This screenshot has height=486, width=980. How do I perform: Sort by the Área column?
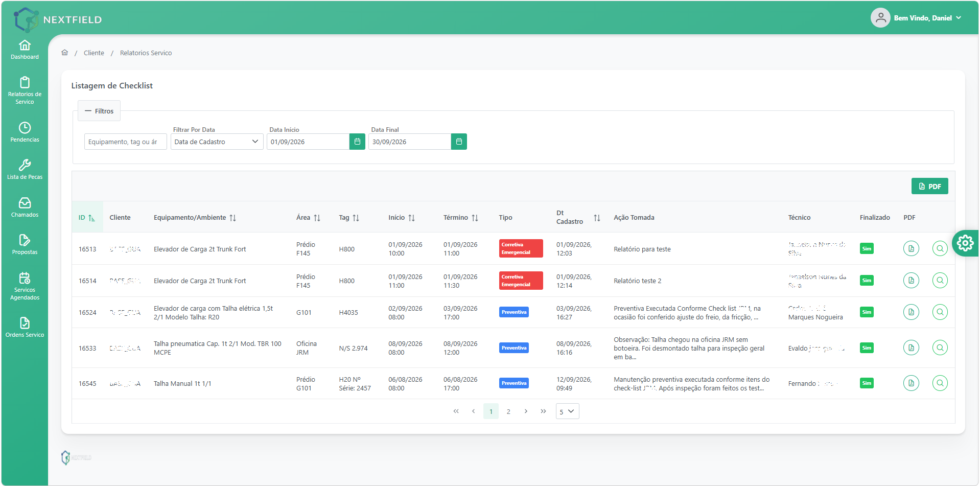(317, 218)
